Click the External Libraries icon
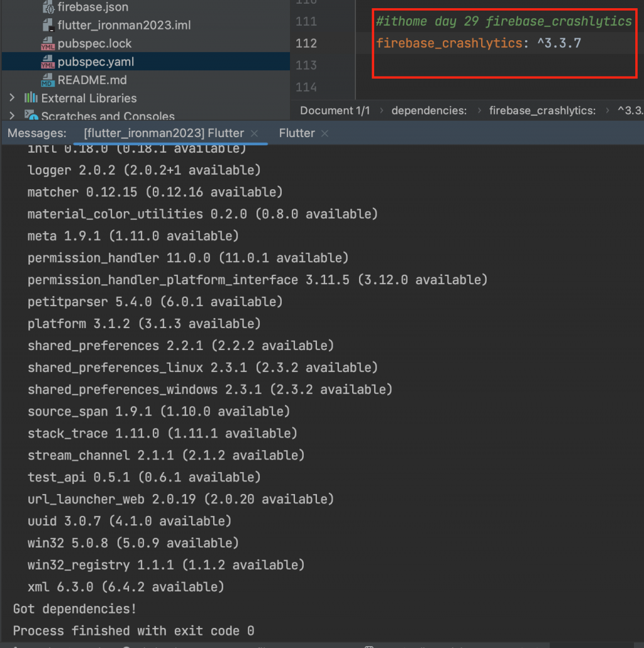The image size is (644, 648). (31, 98)
